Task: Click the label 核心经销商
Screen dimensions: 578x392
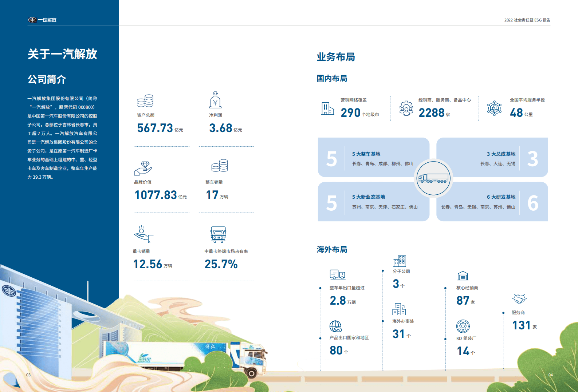Action: click(467, 288)
